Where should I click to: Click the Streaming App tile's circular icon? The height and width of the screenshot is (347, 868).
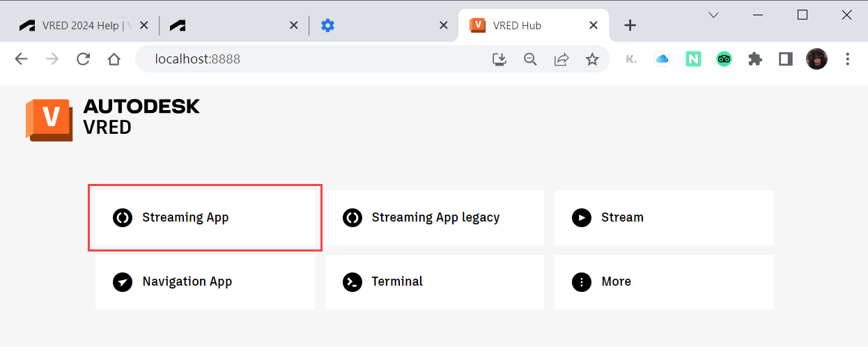[x=123, y=217]
